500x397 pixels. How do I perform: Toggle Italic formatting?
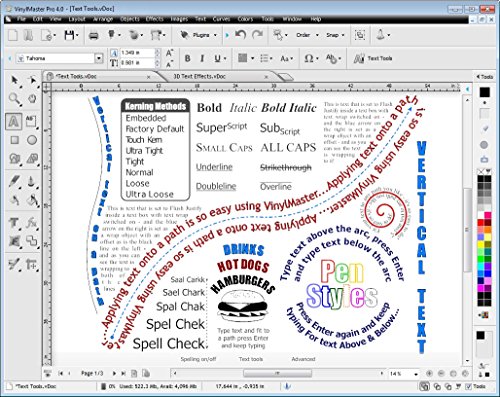(x=202, y=58)
